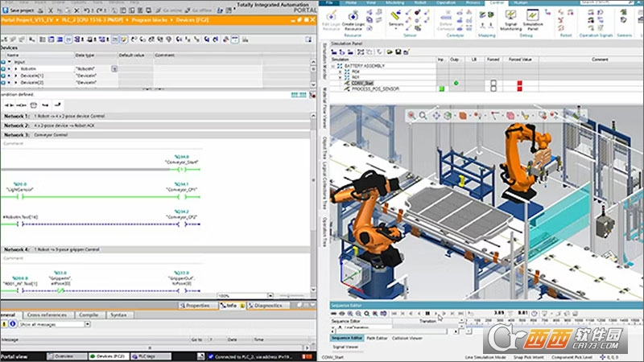Image resolution: width=644 pixels, height=362 pixels.
Task: Click save icon in Simulation Panel toolbar
Action: 398,51
